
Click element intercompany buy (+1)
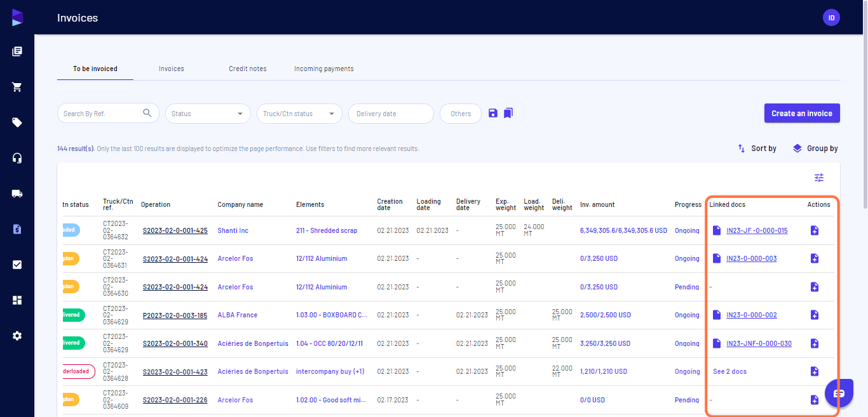(x=330, y=371)
